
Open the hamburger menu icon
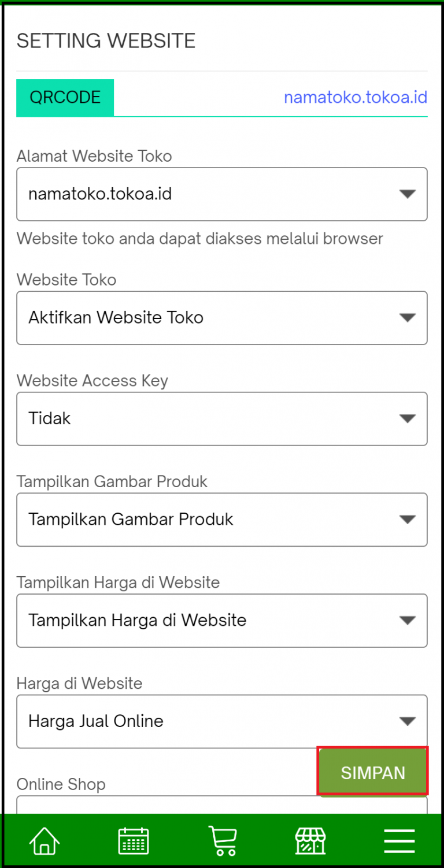pyautogui.click(x=399, y=841)
